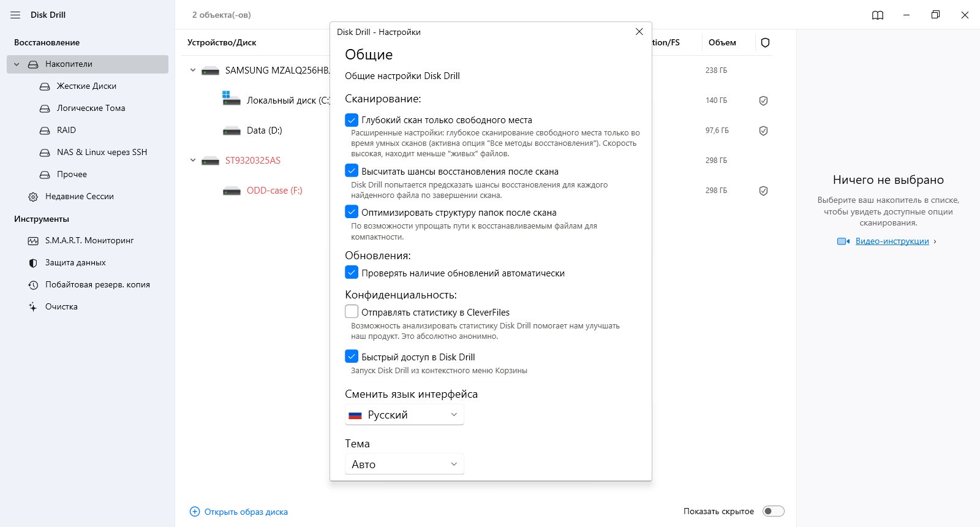Close the Настройки dialog
This screenshot has height=527, width=980.
click(639, 32)
